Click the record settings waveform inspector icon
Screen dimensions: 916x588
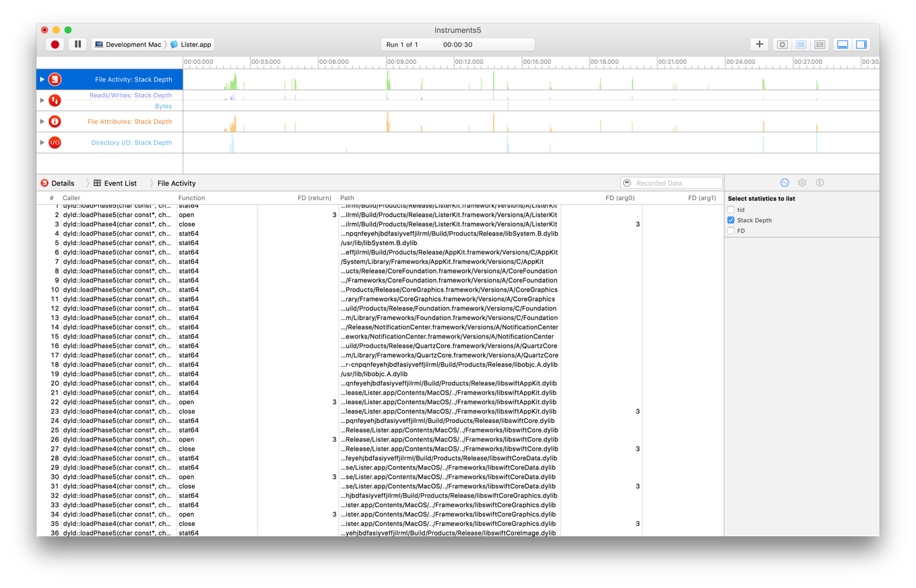click(x=784, y=182)
